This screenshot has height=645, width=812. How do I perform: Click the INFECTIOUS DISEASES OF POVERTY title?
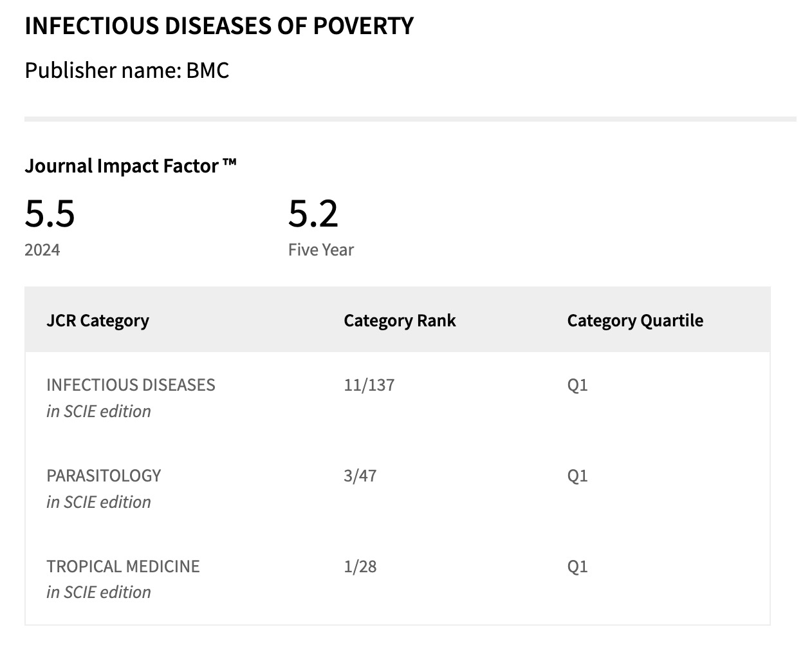(x=219, y=26)
